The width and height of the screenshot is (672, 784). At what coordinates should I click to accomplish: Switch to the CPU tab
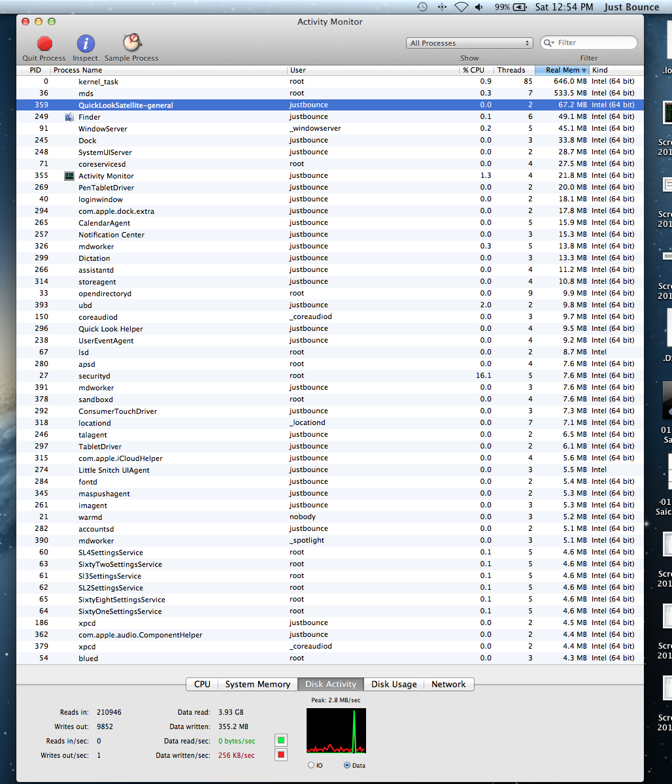click(x=202, y=684)
